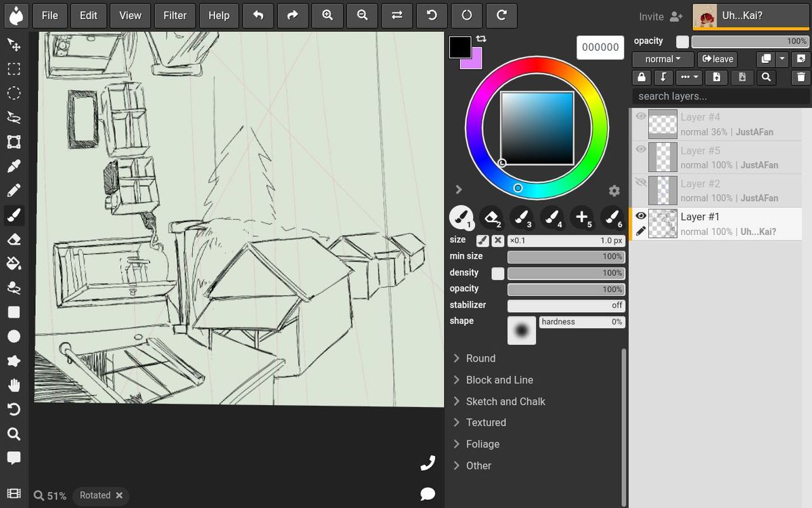812x508 pixels.
Task: Hide Layer #1 using its eye icon
Action: pyautogui.click(x=640, y=215)
